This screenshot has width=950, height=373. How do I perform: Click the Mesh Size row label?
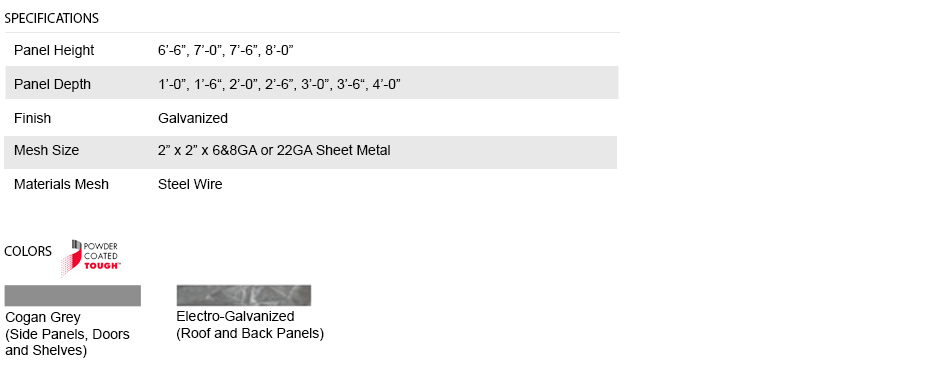click(46, 150)
